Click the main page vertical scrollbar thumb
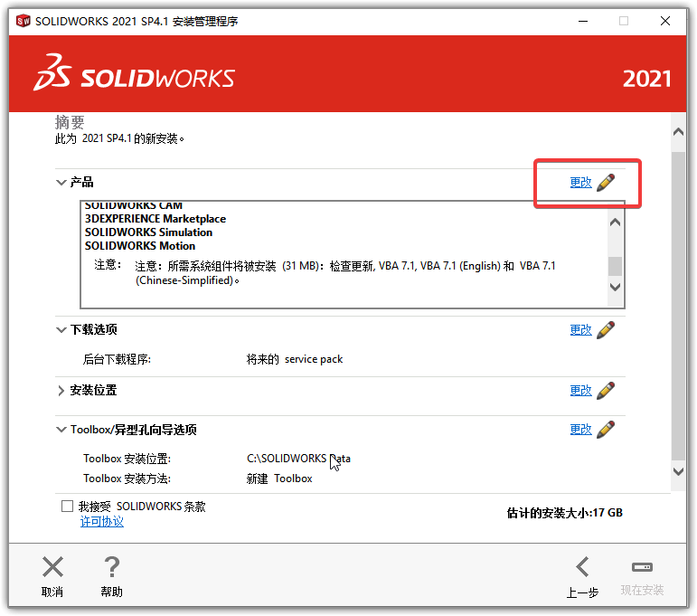Viewport: 697px width, 616px height. [x=678, y=306]
